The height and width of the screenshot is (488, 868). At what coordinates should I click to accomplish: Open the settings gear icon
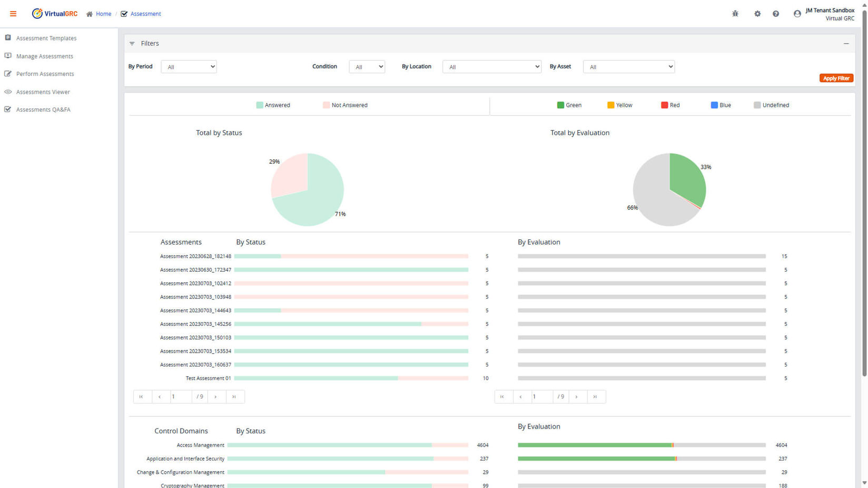[757, 14]
